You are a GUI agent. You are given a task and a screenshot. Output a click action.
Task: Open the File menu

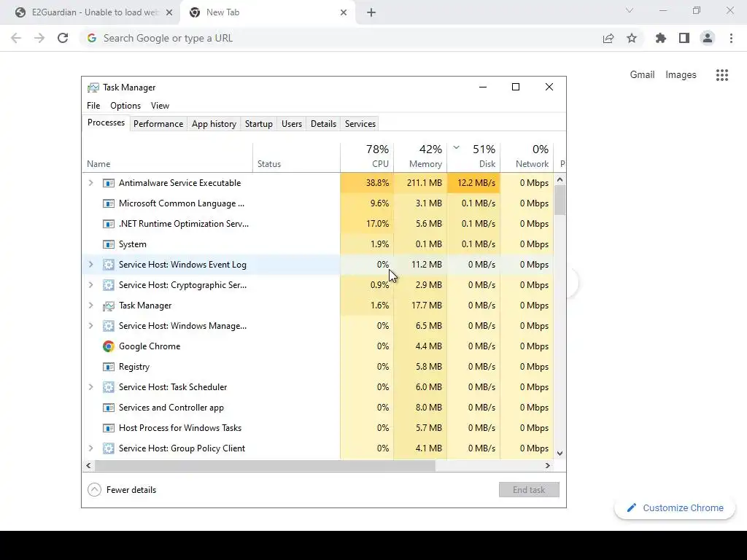point(93,106)
